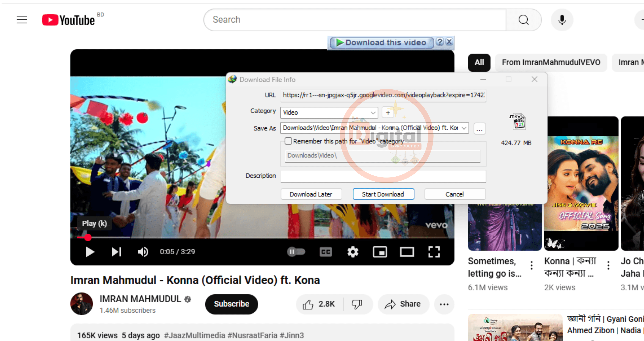Click the video title Imran Mahmudul - Konna
Screen dimensions: 644x341
195,280
